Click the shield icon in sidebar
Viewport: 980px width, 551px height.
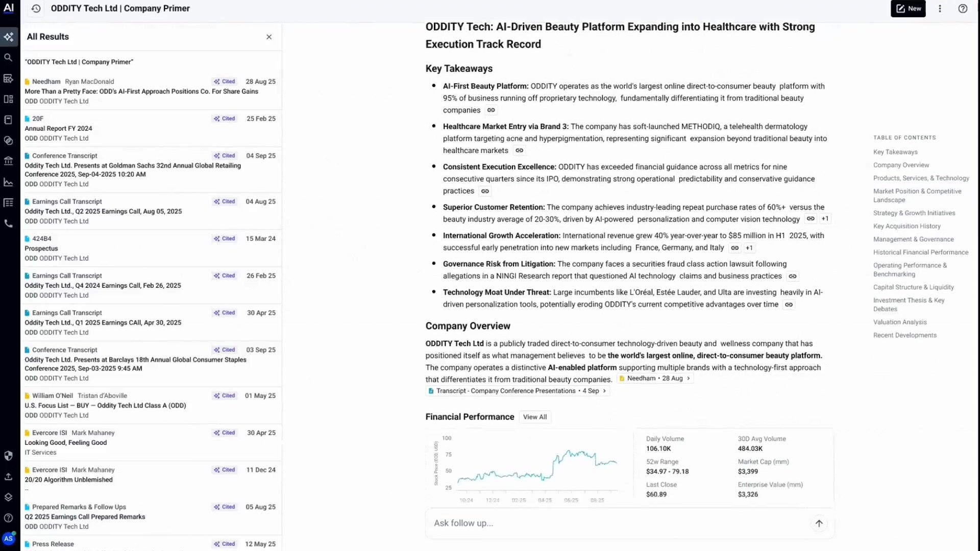coord(8,456)
